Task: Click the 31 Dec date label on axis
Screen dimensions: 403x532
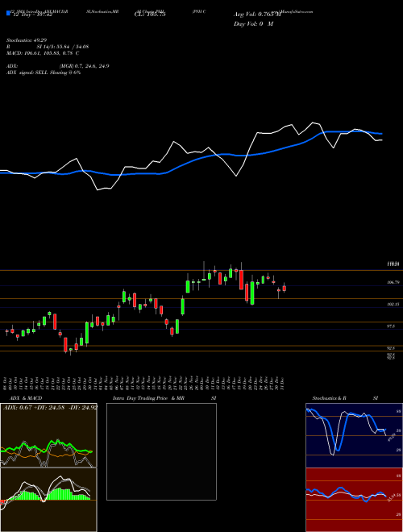Action: (x=284, y=383)
